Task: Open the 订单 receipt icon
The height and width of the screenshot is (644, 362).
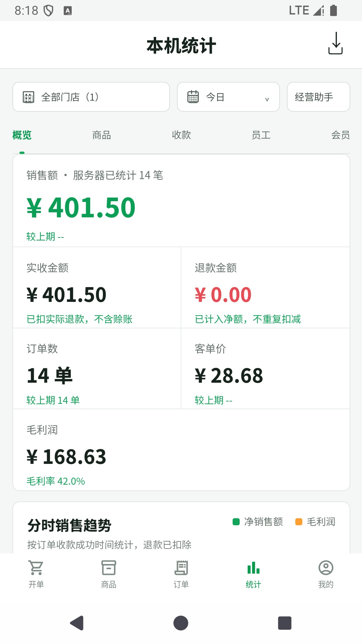Action: pyautogui.click(x=181, y=568)
